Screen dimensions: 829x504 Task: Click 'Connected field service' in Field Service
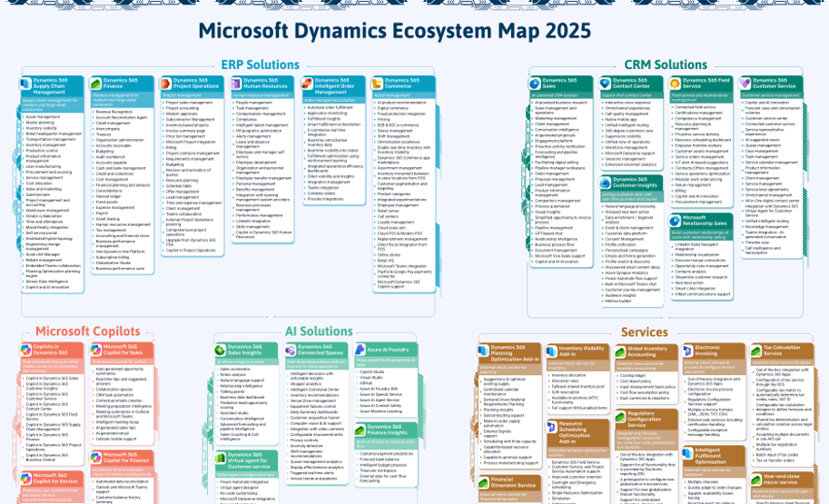tap(696, 107)
